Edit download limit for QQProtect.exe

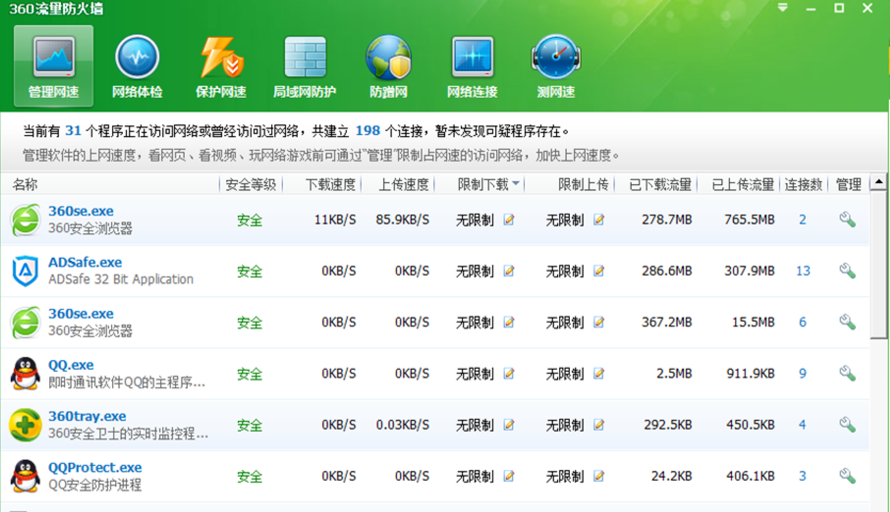tap(509, 476)
